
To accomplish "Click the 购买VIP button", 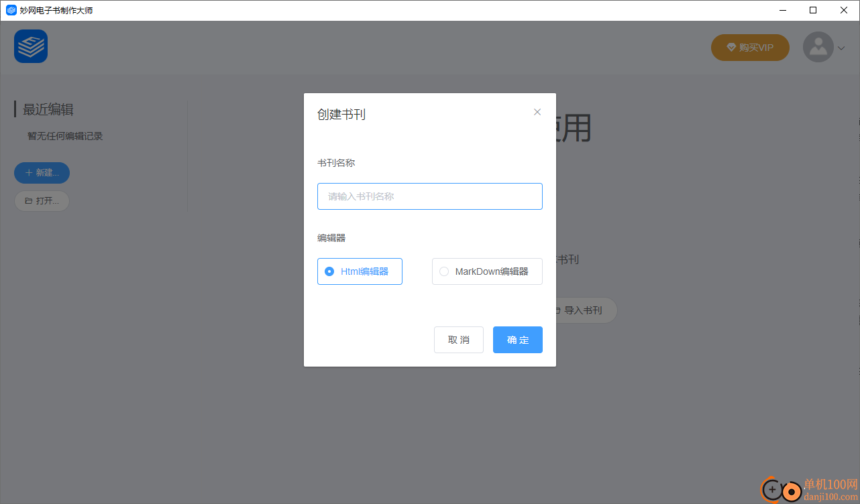I will (x=750, y=48).
